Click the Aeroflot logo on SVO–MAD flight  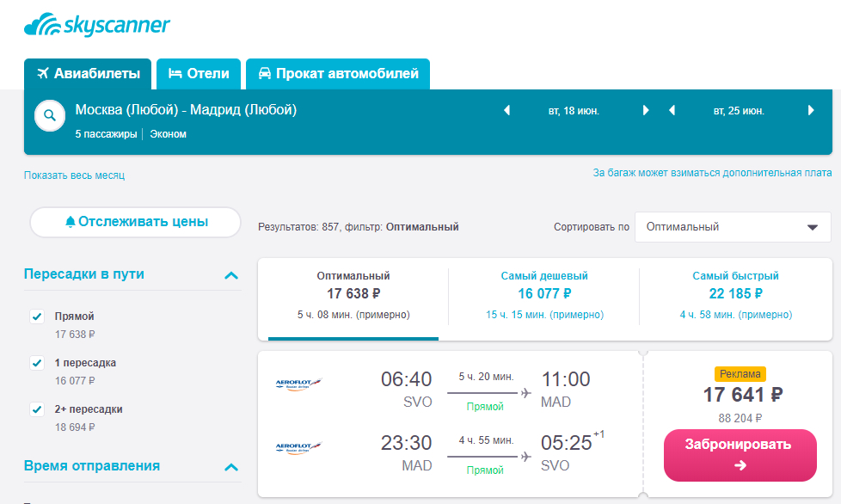tap(298, 384)
